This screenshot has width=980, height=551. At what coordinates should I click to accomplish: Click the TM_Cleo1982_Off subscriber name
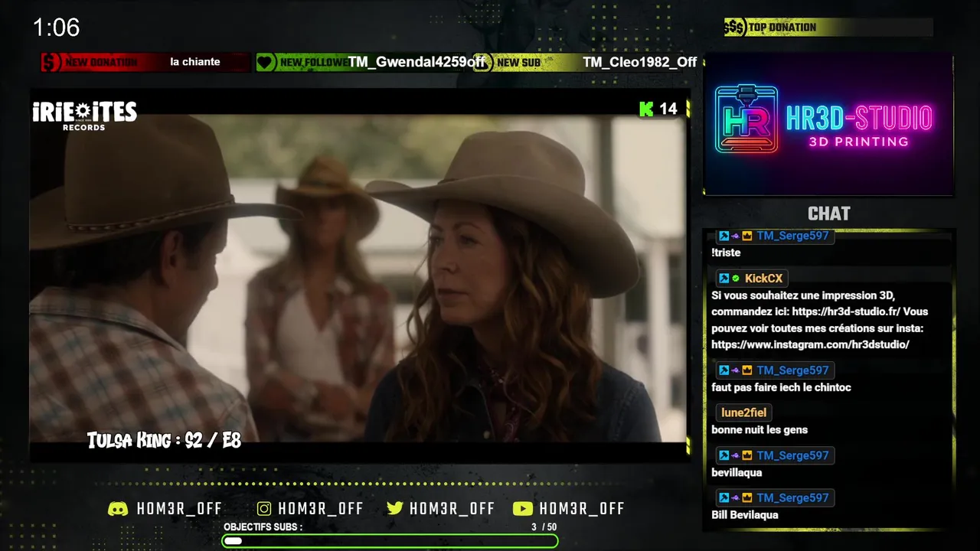point(640,62)
